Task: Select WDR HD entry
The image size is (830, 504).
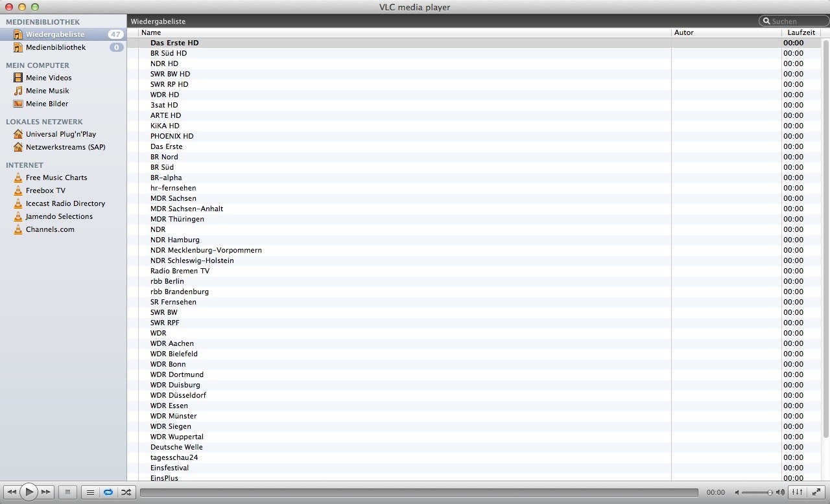Action: (x=474, y=95)
